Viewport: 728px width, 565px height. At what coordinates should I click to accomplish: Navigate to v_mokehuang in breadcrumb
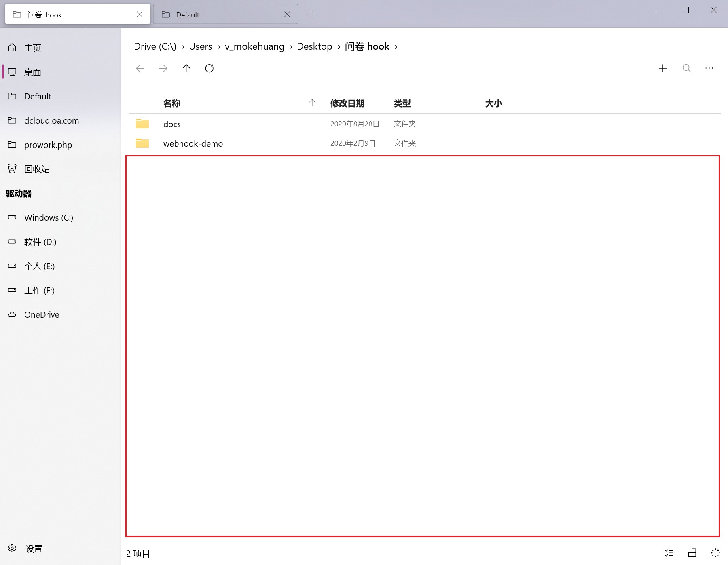(x=254, y=46)
